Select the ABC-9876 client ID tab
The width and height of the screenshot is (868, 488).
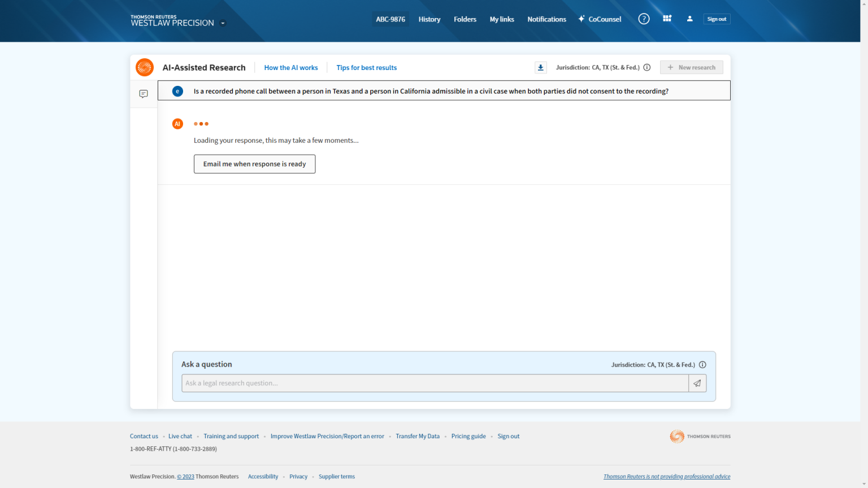click(390, 19)
